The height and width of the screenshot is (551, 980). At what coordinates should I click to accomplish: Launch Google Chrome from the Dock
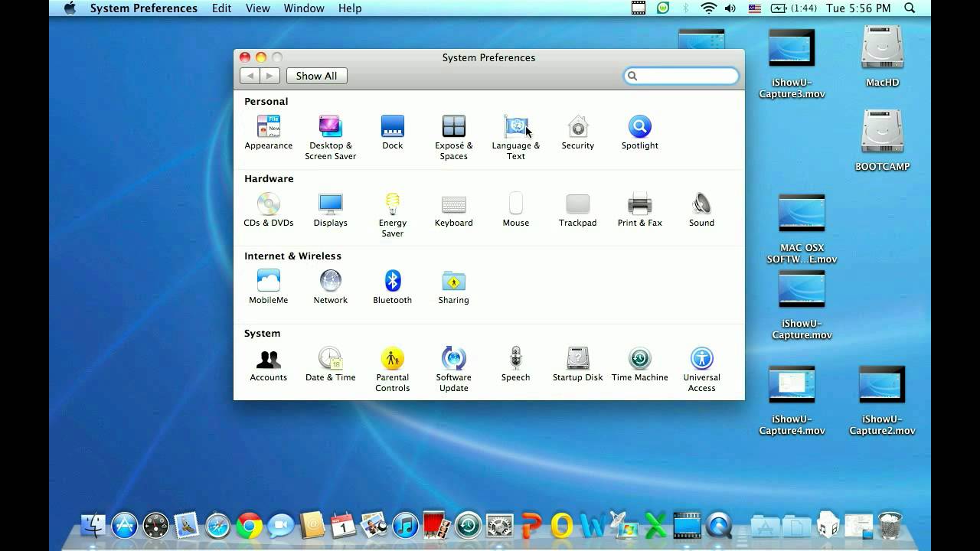[x=249, y=525]
